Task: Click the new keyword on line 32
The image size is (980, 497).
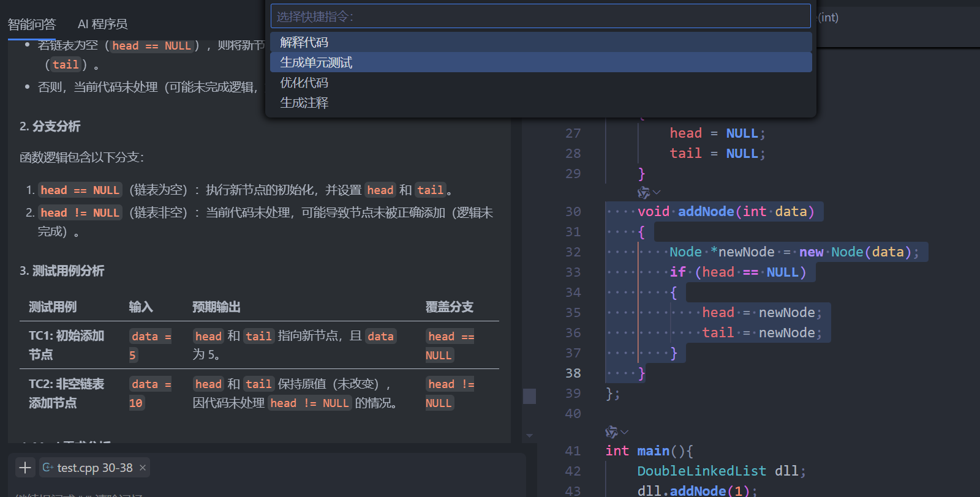Action: click(812, 252)
